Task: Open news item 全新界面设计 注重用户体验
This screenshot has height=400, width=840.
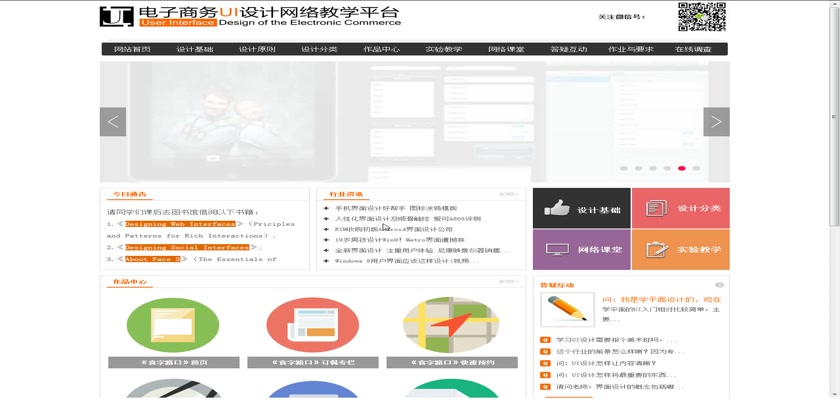Action: click(x=423, y=250)
